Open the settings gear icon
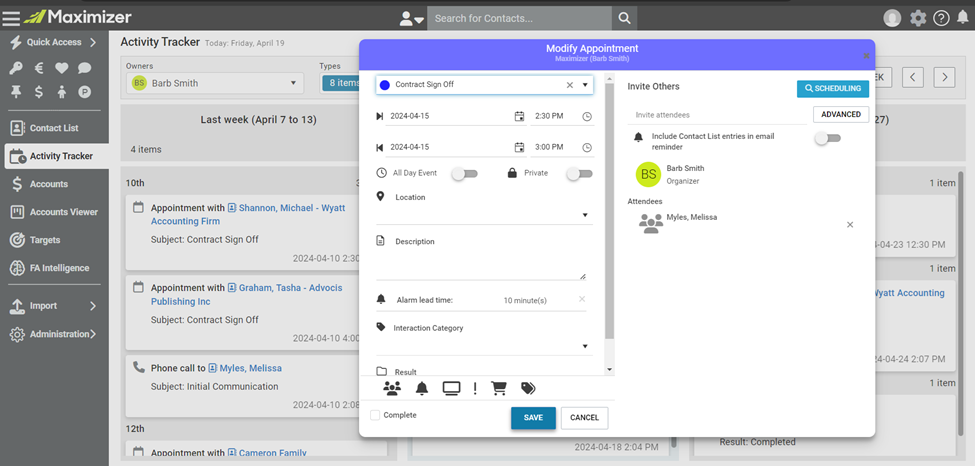This screenshot has width=975, height=466. pyautogui.click(x=918, y=18)
